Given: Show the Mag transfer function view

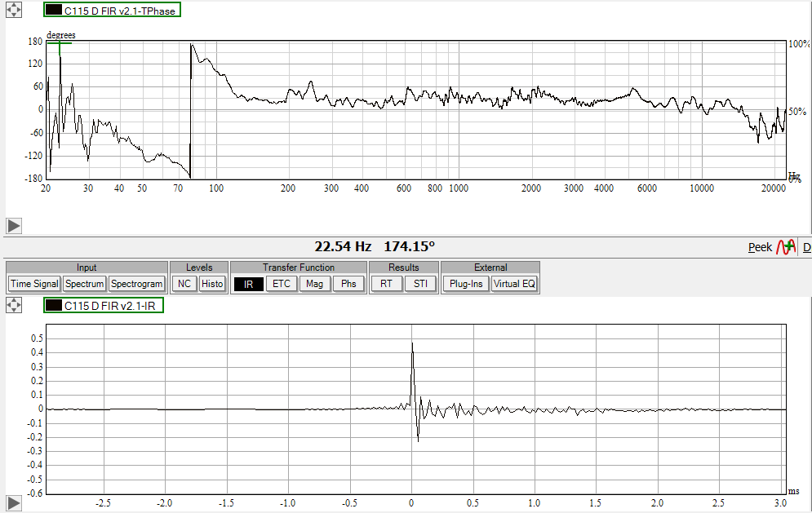Looking at the screenshot, I should (315, 284).
